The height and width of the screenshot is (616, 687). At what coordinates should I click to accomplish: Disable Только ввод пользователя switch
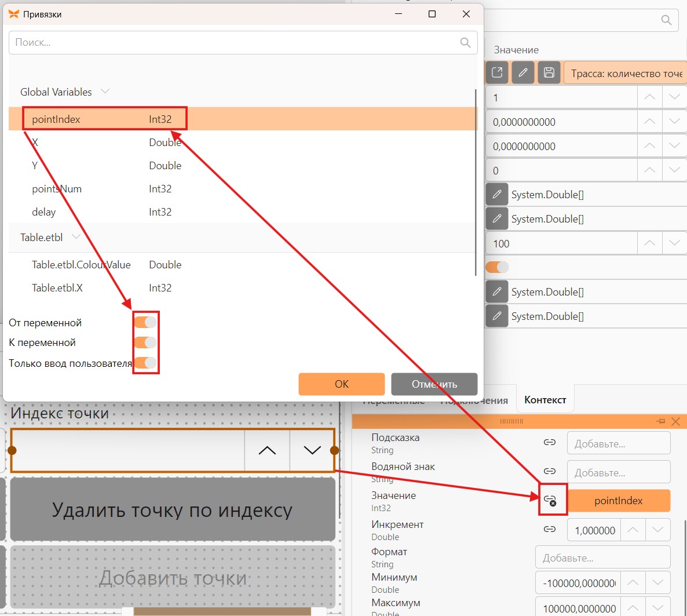point(145,363)
